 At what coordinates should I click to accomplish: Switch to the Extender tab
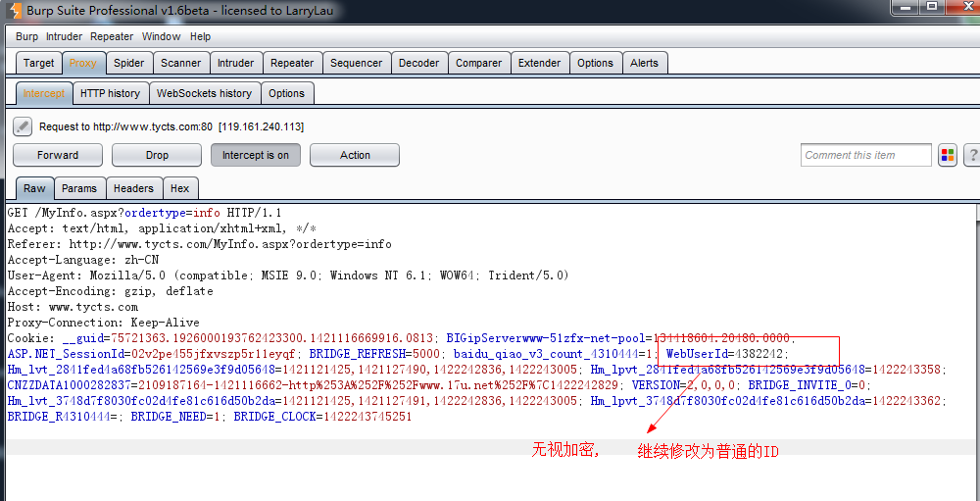pyautogui.click(x=539, y=63)
